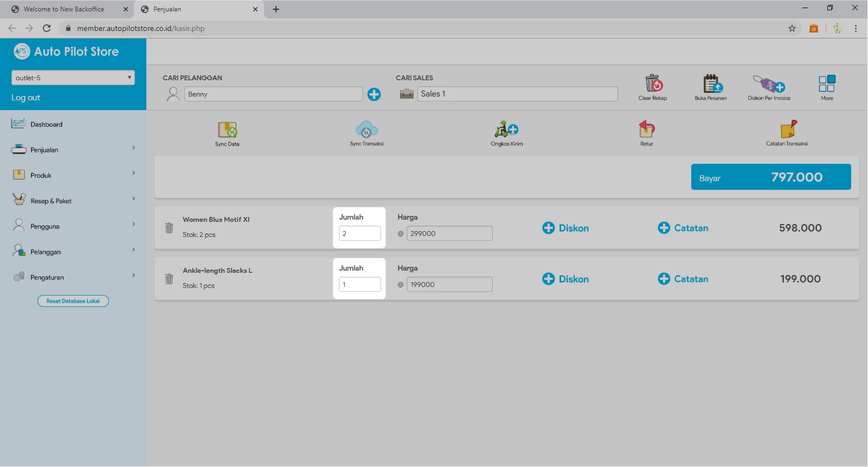Viewport: 868px width, 467px height.
Task: Expand the Penjualan sidebar menu
Action: coord(73,150)
